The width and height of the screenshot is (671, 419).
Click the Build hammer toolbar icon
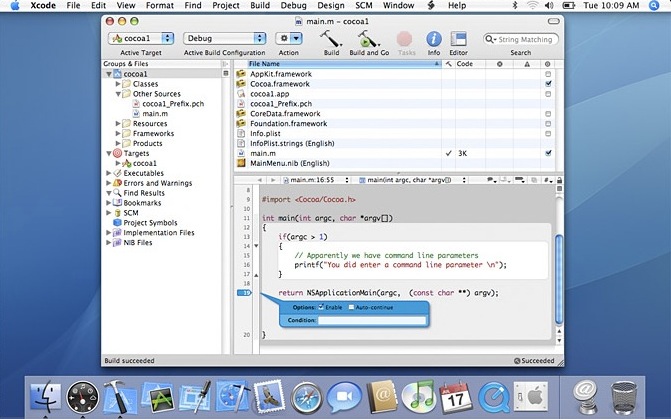pos(330,39)
